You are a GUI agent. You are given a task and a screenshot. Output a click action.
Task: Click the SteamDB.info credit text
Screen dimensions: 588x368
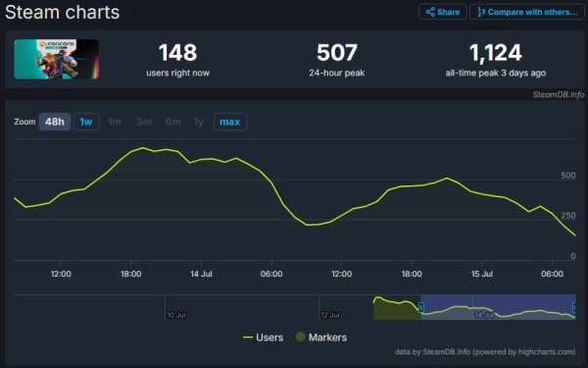[x=558, y=94]
